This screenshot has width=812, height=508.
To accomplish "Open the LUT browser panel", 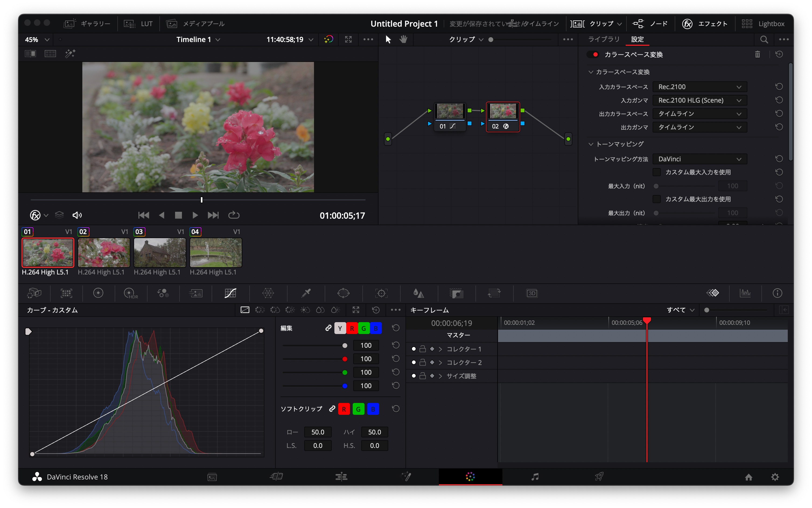I will tap(138, 23).
